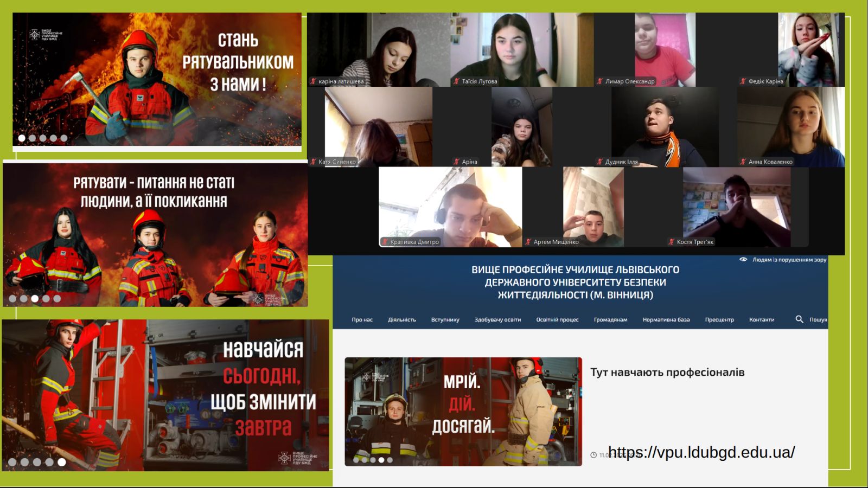Click muted mic icon beside Таїсія Лугова
The height and width of the screenshot is (488, 868).
457,81
